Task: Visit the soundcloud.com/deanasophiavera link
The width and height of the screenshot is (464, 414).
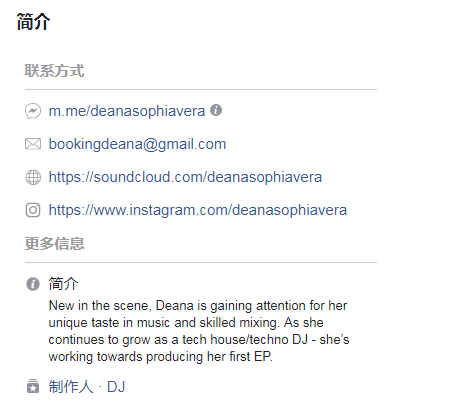Action: pos(185,177)
